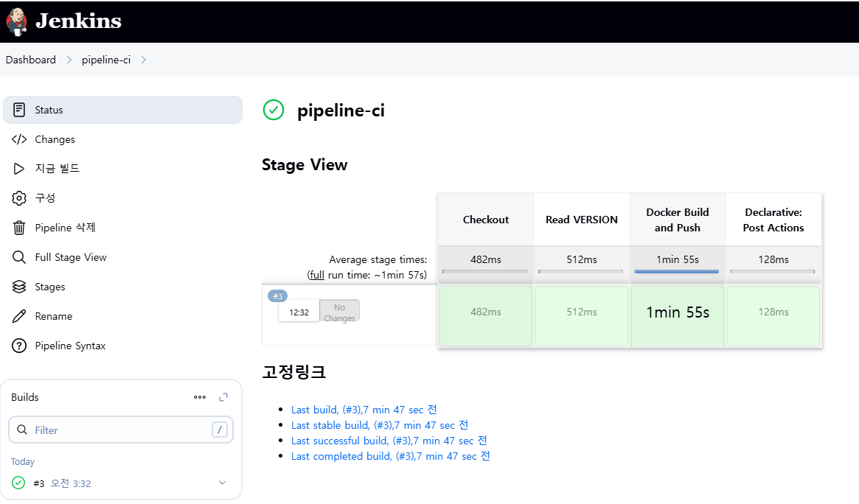Focus the Builds Filter input field
Image resolution: width=859 pixels, height=504 pixels.
pos(121,430)
